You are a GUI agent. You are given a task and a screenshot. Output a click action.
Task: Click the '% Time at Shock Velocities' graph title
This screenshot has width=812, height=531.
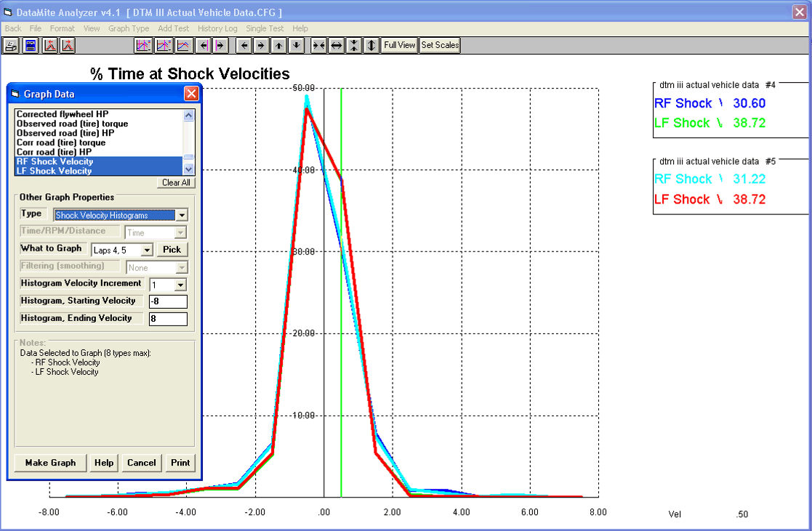coord(190,73)
